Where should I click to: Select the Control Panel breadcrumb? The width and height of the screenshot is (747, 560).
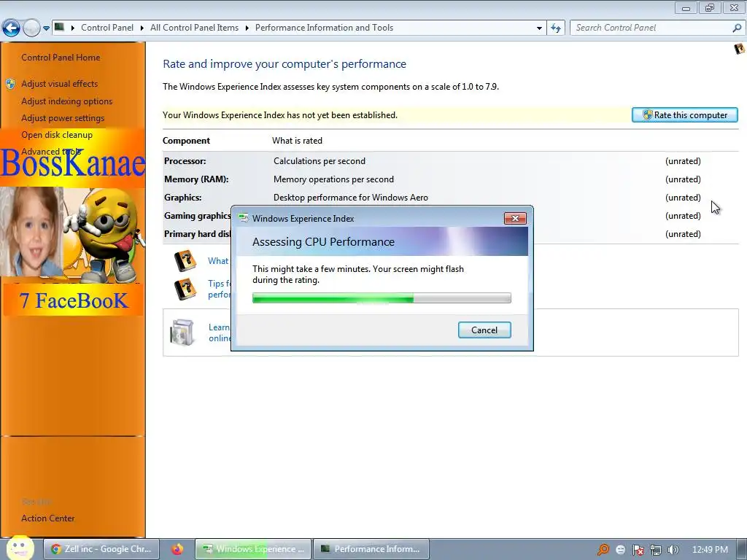point(107,28)
